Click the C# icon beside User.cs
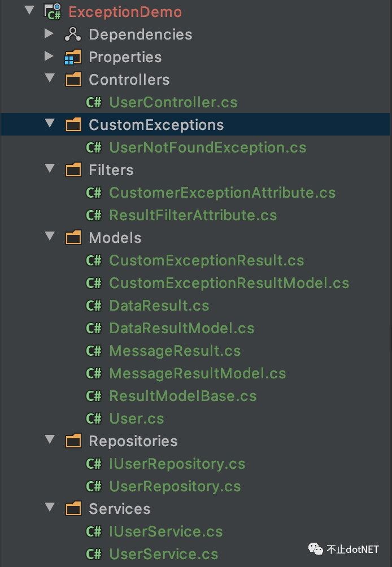The height and width of the screenshot is (567, 392). point(94,418)
